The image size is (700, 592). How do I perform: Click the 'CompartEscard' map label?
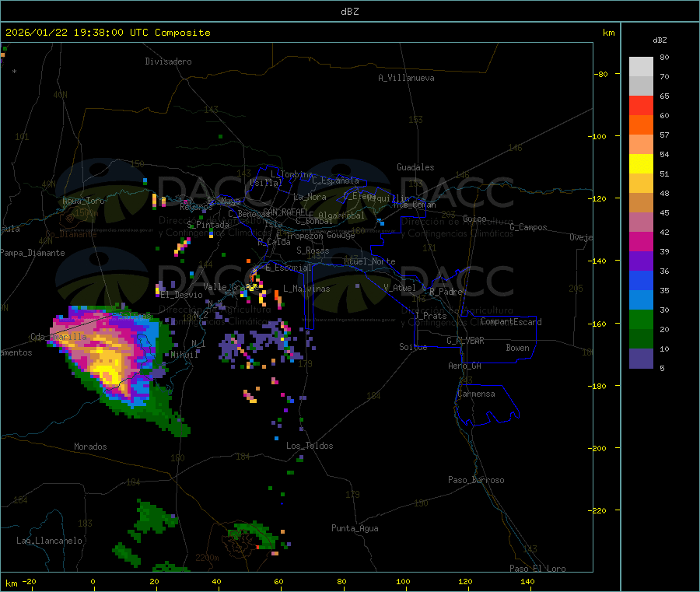pos(512,322)
